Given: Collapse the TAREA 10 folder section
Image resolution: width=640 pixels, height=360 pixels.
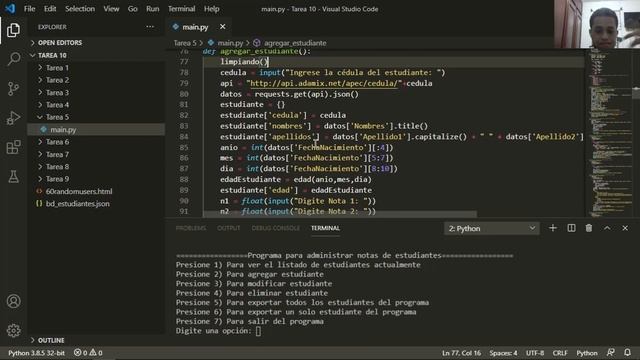Looking at the screenshot, I should [x=52, y=55].
